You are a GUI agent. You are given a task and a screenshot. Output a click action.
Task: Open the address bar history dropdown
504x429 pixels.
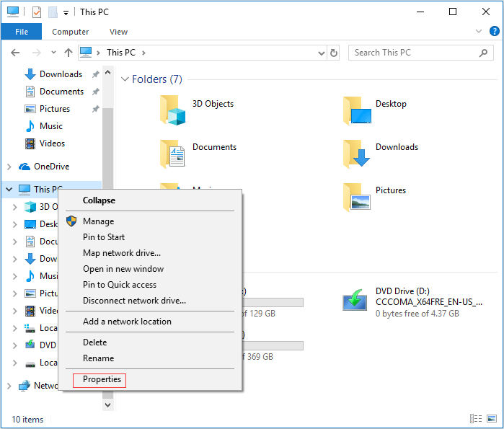(x=321, y=53)
